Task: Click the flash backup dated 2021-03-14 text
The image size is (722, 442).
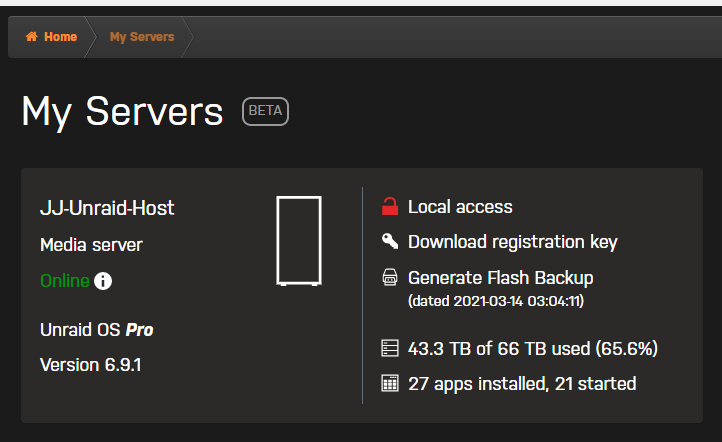Action: click(x=496, y=301)
